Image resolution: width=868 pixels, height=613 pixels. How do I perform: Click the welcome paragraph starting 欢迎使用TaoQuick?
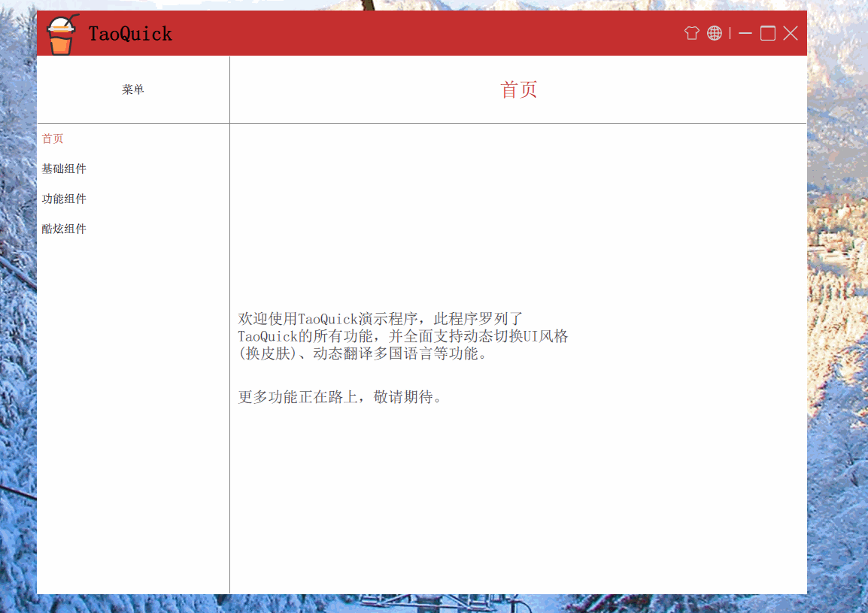(403, 336)
